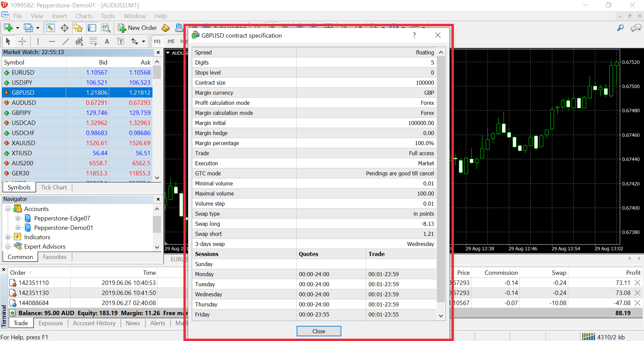Open the Alerts tab in Terminal
The height and width of the screenshot is (341, 644).
(158, 323)
